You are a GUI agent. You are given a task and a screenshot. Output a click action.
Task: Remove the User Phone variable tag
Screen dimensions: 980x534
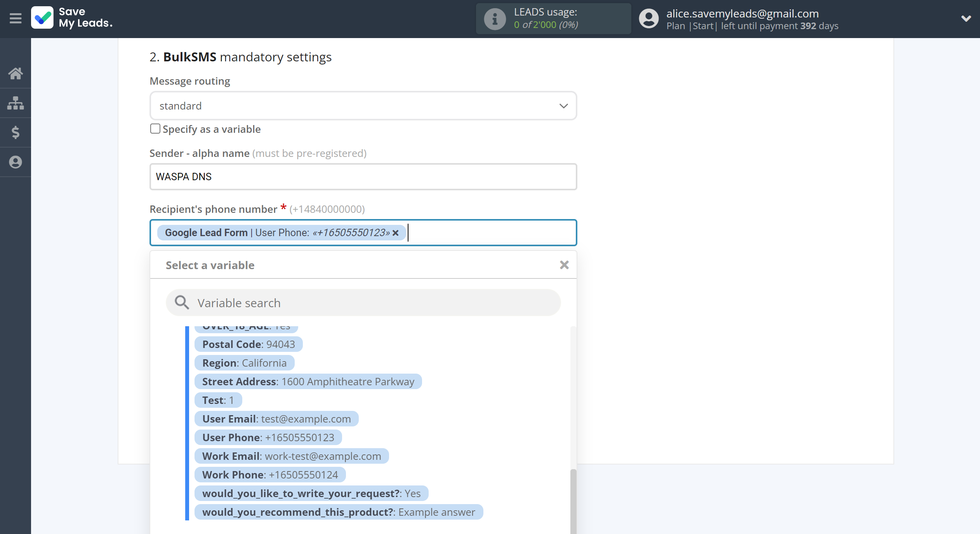396,233
